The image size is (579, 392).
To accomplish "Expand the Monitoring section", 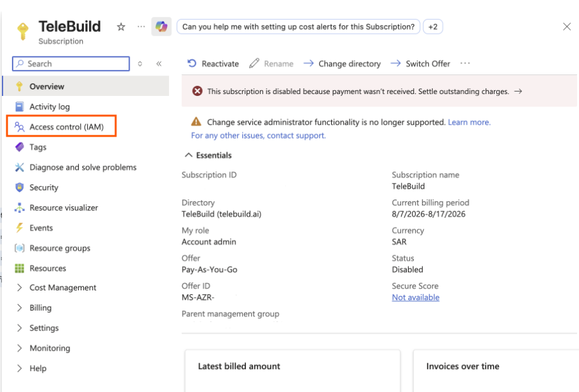I will coord(20,348).
